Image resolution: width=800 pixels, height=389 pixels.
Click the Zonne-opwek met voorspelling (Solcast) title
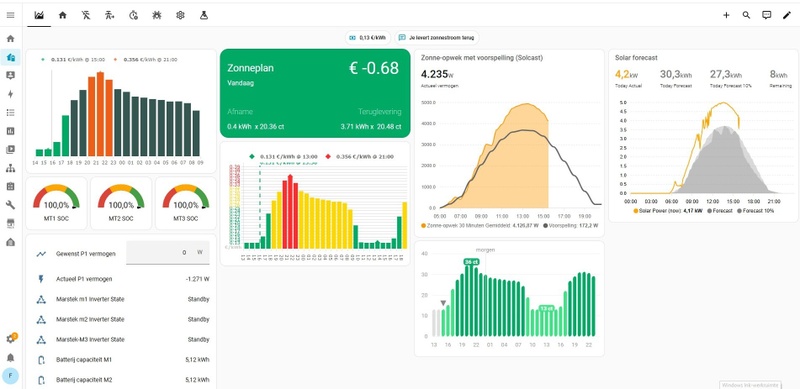tap(482, 58)
